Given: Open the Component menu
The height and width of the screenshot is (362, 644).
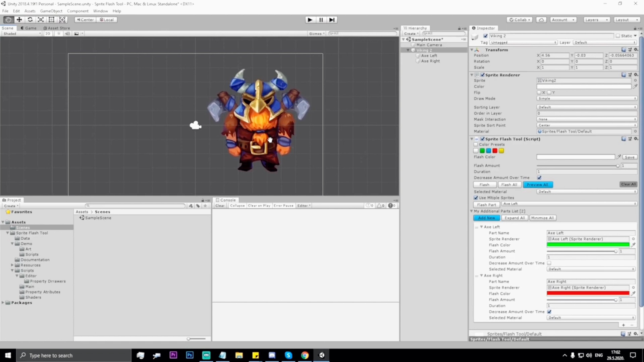Looking at the screenshot, I should 77,11.
